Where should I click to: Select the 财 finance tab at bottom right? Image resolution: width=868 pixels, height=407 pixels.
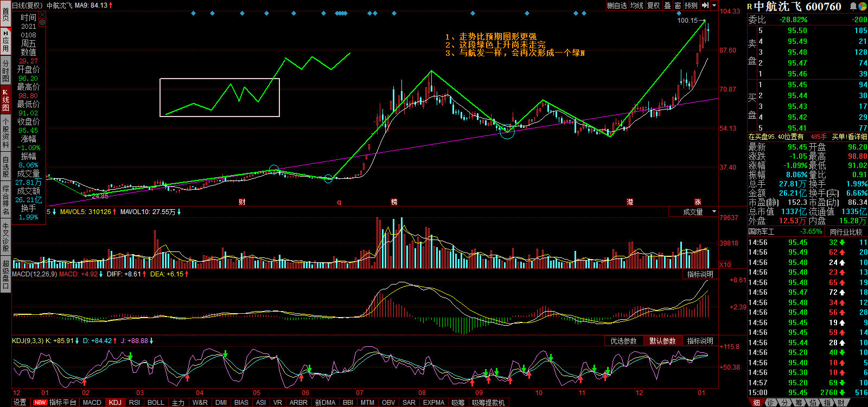coord(841,403)
